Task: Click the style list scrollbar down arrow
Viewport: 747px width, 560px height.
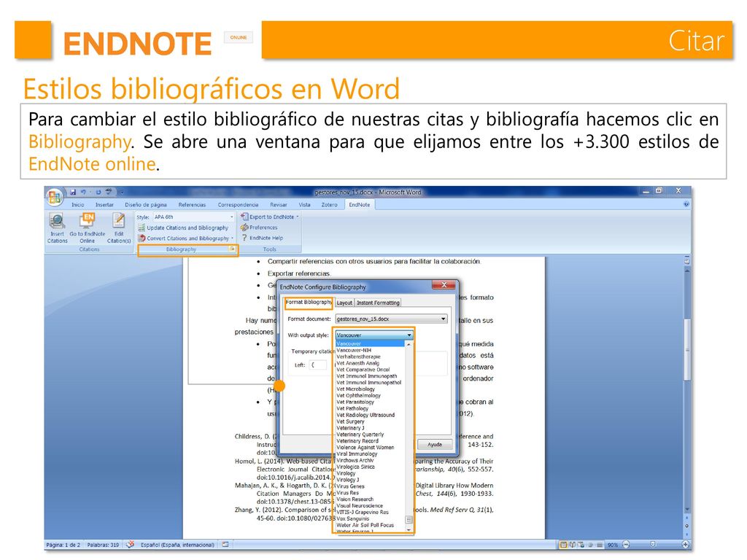Action: pos(409,529)
